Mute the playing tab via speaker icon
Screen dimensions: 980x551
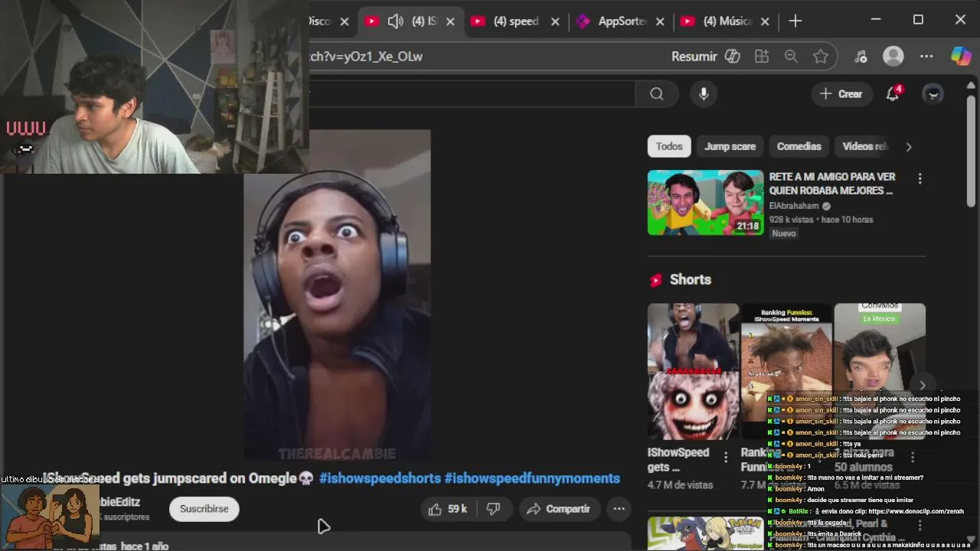click(395, 21)
